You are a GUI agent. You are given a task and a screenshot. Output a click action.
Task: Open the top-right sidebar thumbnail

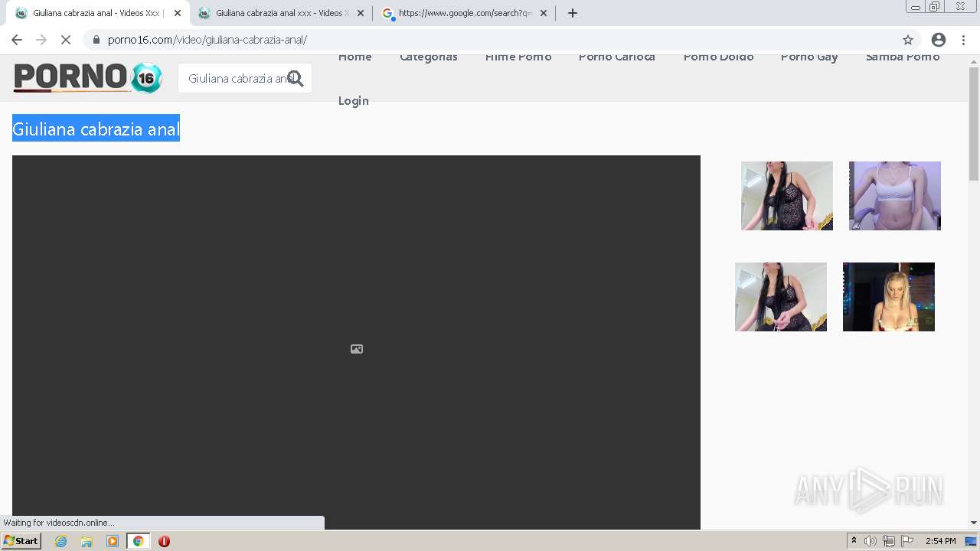(895, 196)
